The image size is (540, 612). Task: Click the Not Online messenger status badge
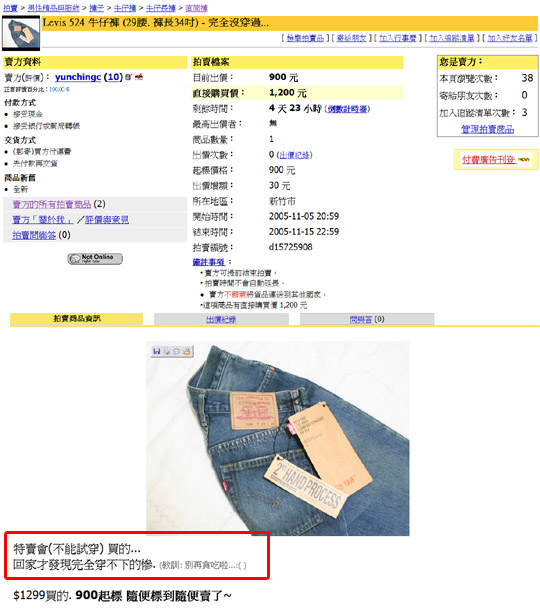[95, 258]
